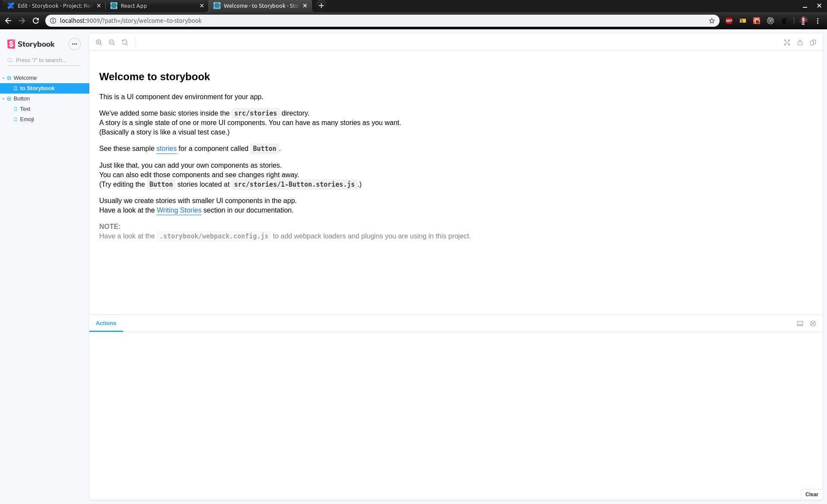Reload the page in browser
The height and width of the screenshot is (504, 827).
tap(36, 21)
